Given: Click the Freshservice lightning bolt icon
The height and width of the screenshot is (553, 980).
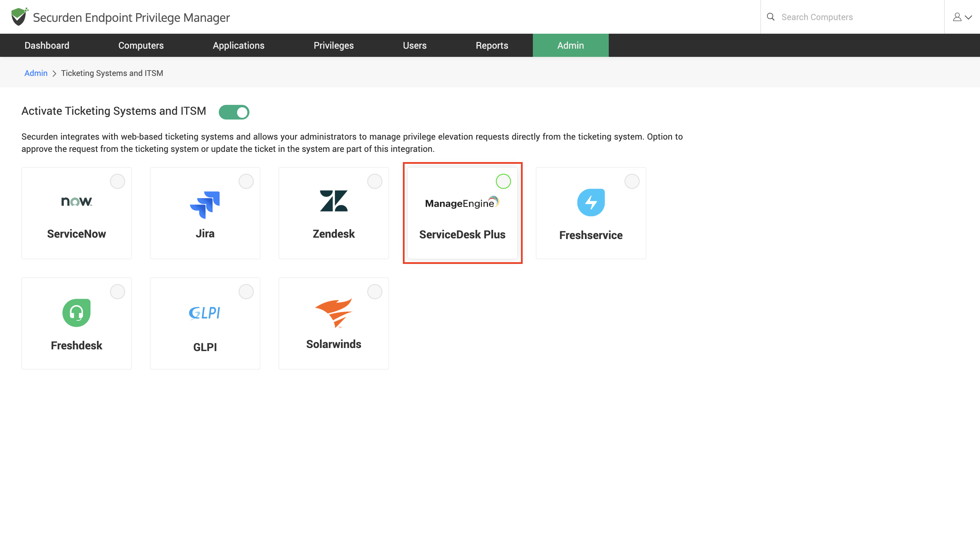Looking at the screenshot, I should [591, 203].
